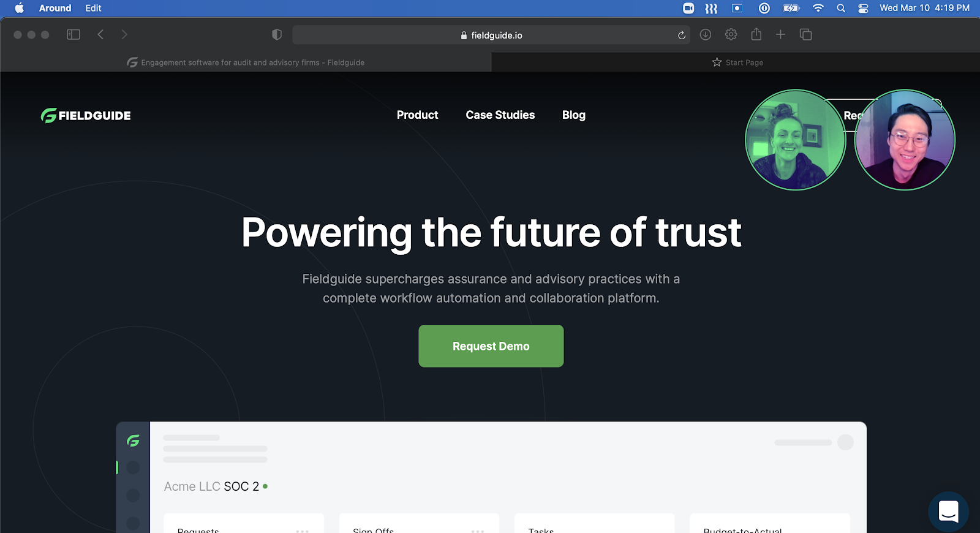Image resolution: width=980 pixels, height=533 pixels.
Task: Click the Wi-Fi status icon
Action: [x=818, y=8]
